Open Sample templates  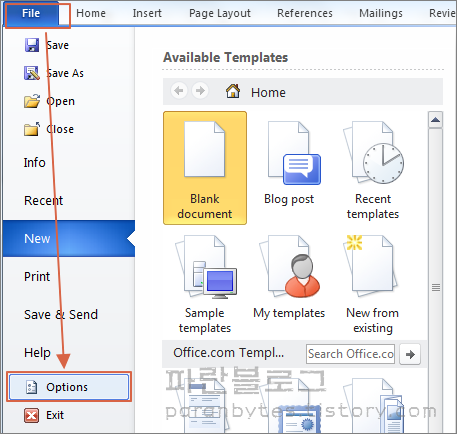coord(205,284)
